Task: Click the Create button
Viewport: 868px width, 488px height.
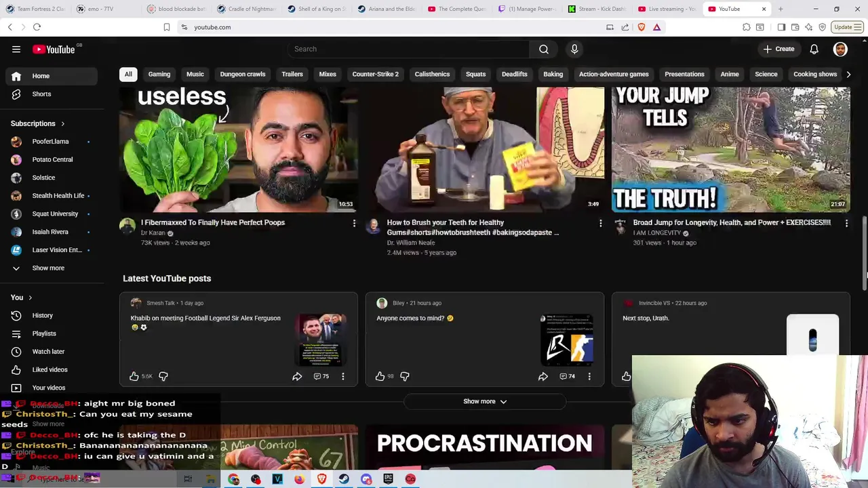Action: (778, 49)
